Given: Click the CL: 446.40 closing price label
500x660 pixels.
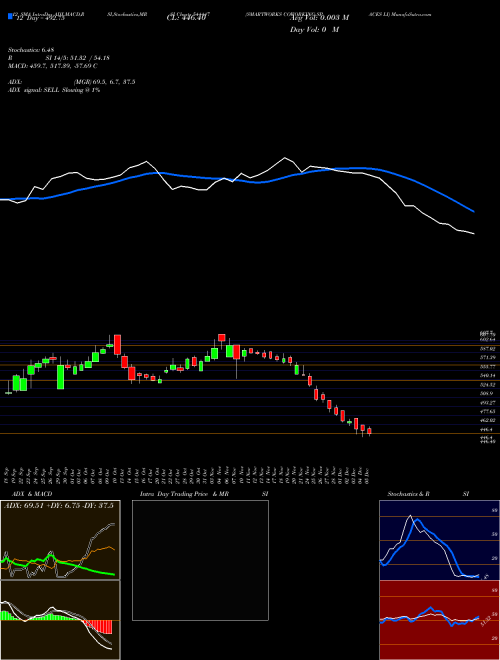Looking at the screenshot, I should [x=186, y=18].
